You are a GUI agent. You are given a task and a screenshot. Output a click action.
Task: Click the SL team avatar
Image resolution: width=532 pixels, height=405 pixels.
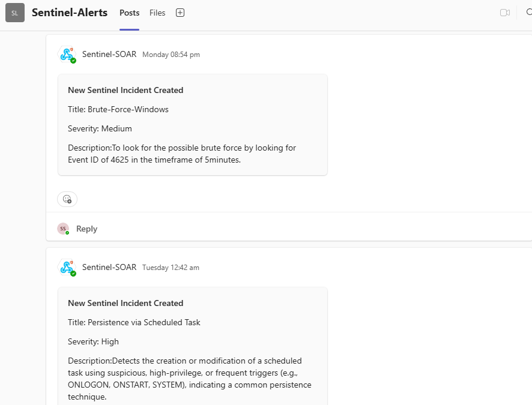pyautogui.click(x=15, y=13)
